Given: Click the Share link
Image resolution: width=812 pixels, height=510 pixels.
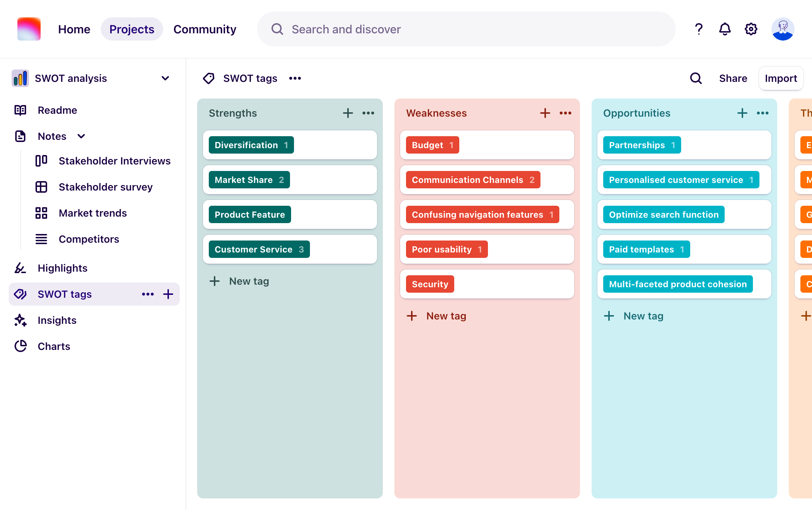Looking at the screenshot, I should pos(733,78).
